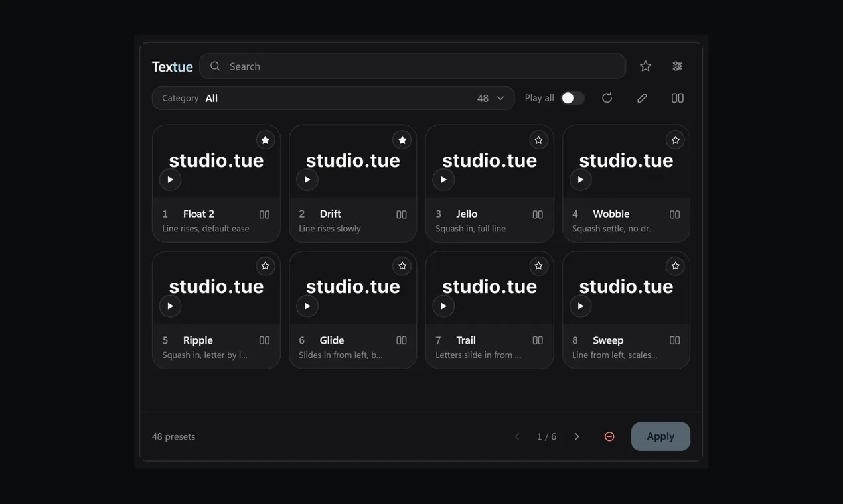Click the Search input field
Image resolution: width=843 pixels, height=504 pixels.
point(413,66)
